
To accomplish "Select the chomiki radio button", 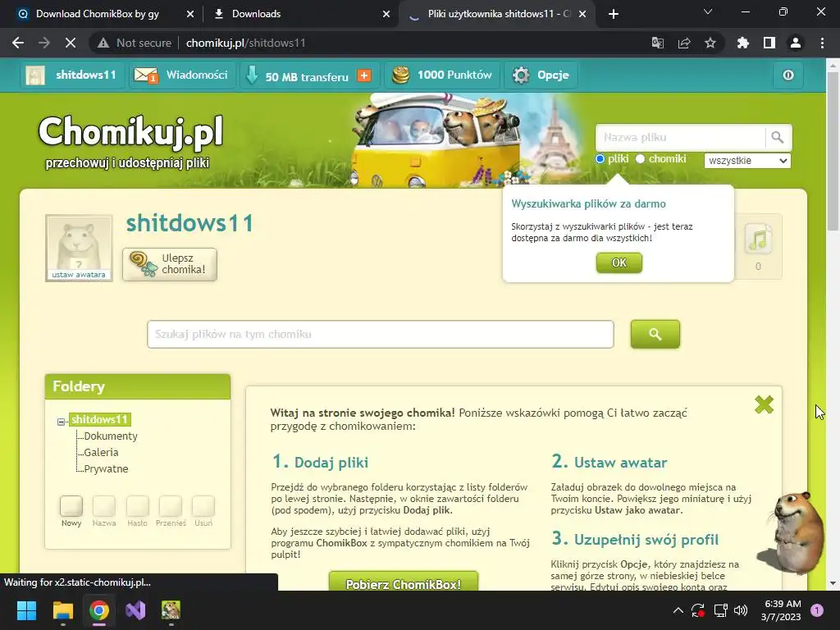I will click(640, 158).
